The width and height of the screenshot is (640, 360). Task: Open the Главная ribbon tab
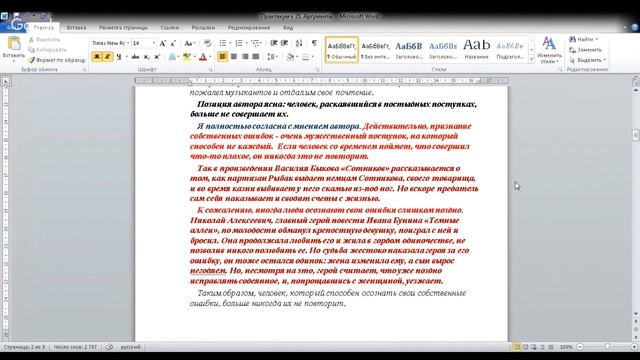pyautogui.click(x=44, y=28)
